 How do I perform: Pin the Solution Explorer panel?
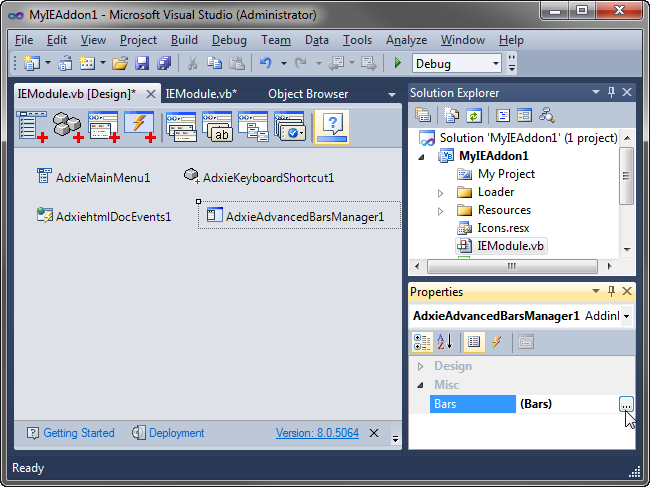click(x=611, y=92)
